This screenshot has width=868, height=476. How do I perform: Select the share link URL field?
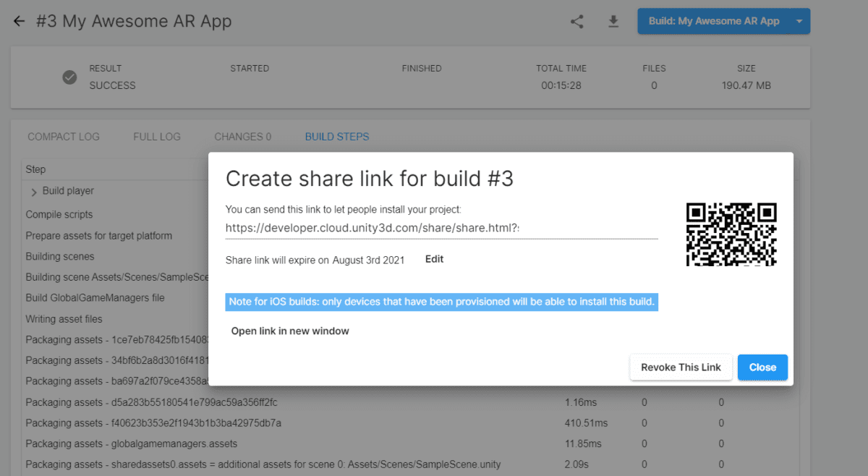[441, 228]
